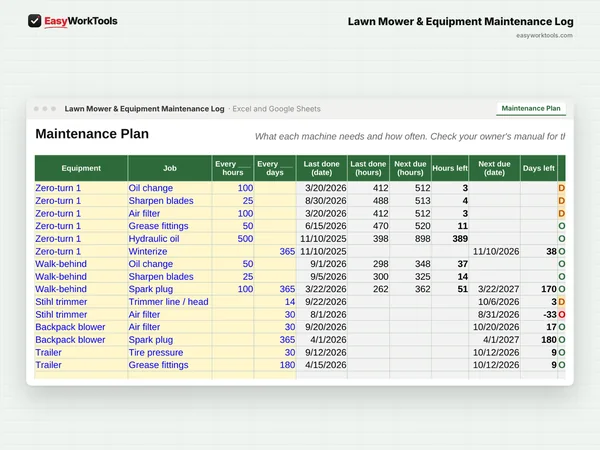This screenshot has width=600, height=450.
Task: Select the Tire pressure job cell
Action: pos(170,352)
